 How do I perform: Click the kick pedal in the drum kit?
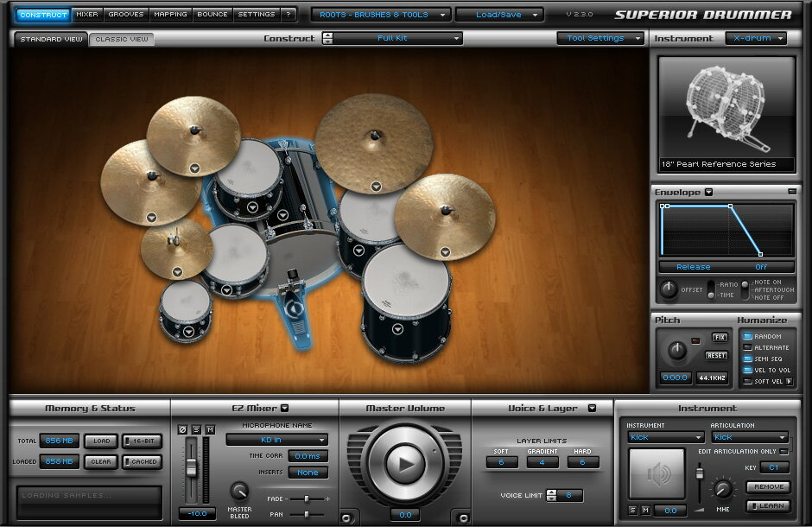tap(295, 300)
